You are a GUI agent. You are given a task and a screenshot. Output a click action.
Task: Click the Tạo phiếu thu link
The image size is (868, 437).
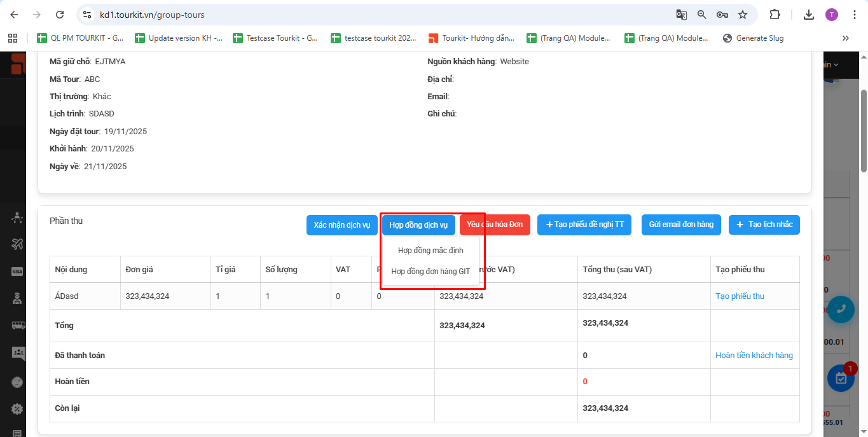coord(740,296)
